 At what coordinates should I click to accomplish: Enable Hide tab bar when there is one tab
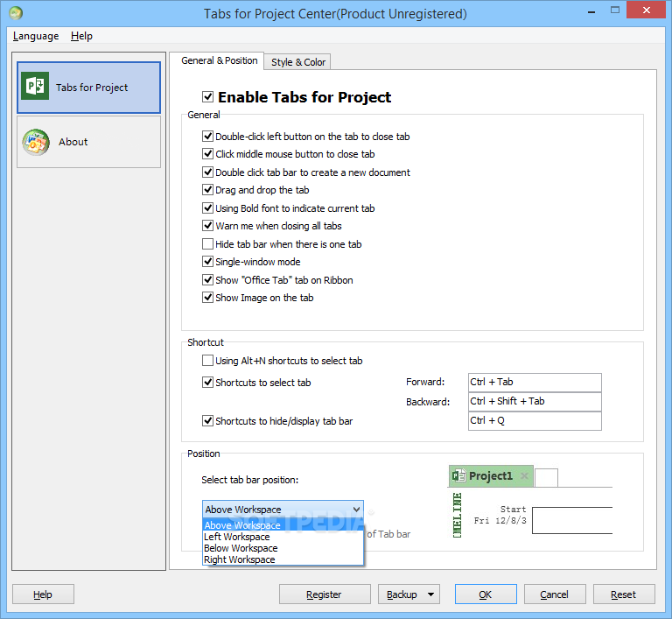(208, 244)
